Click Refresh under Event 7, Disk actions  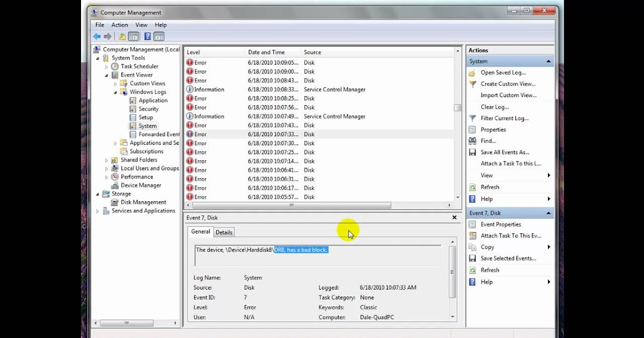click(x=490, y=270)
